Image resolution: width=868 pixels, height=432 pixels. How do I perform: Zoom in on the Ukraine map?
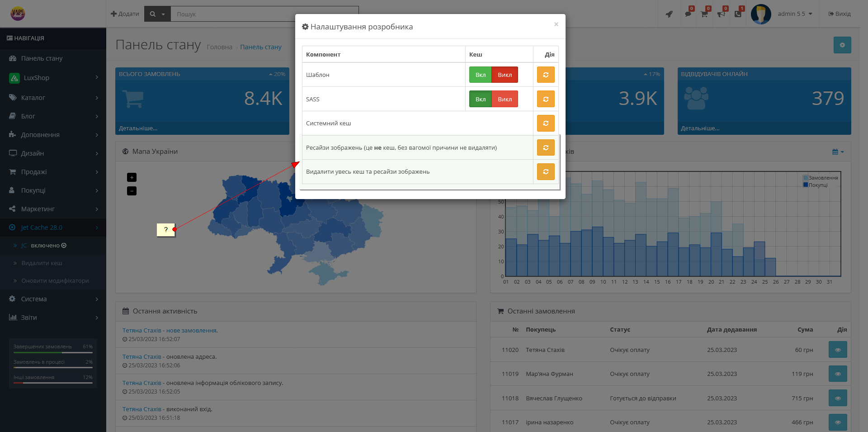pyautogui.click(x=132, y=177)
